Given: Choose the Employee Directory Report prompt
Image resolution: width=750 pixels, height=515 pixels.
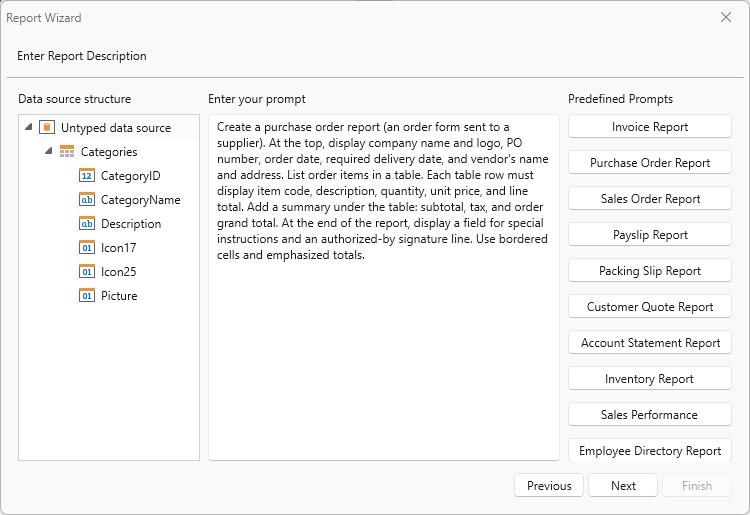Looking at the screenshot, I should click(x=650, y=450).
